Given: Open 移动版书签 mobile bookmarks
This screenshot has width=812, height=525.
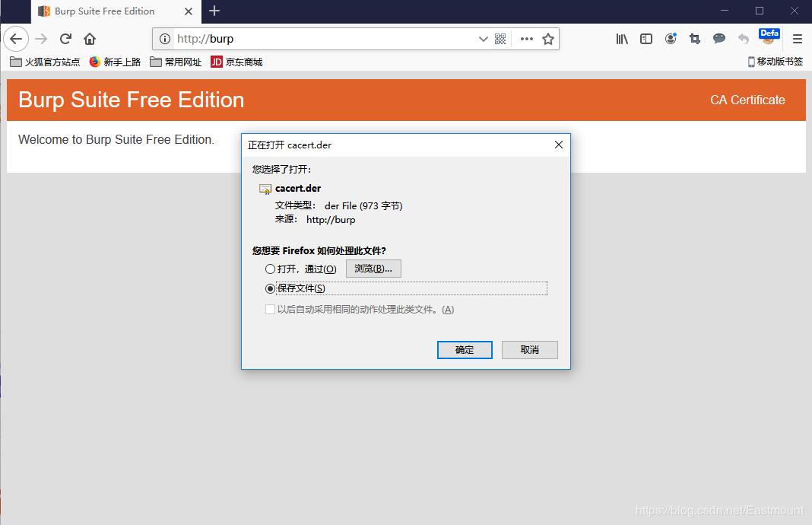Looking at the screenshot, I should [x=776, y=62].
